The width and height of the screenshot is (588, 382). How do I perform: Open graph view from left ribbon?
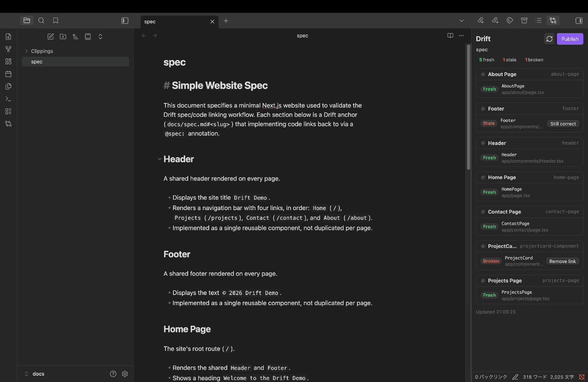8,49
